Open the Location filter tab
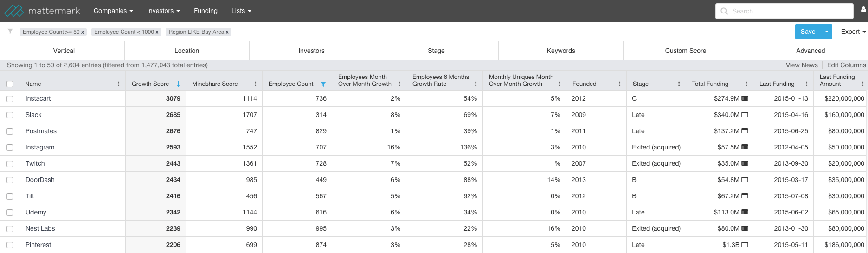The height and width of the screenshot is (253, 868). click(187, 51)
